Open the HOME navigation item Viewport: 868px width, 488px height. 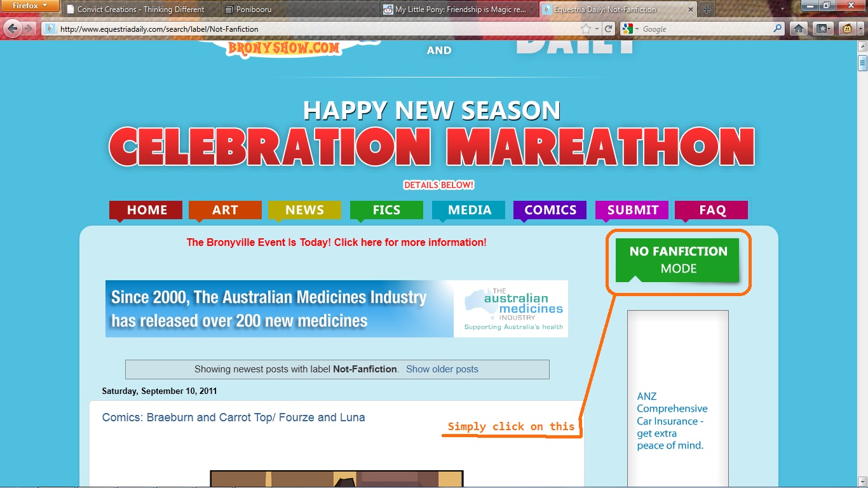[146, 210]
